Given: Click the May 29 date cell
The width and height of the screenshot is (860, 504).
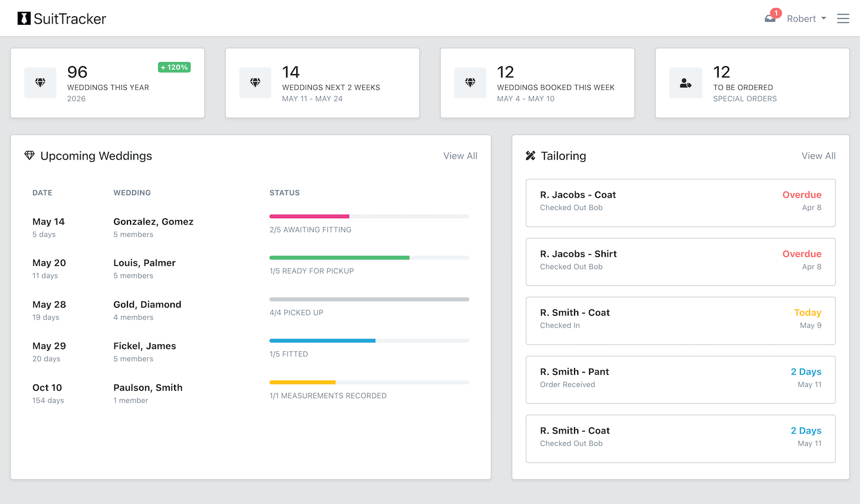Looking at the screenshot, I should pos(49,346).
